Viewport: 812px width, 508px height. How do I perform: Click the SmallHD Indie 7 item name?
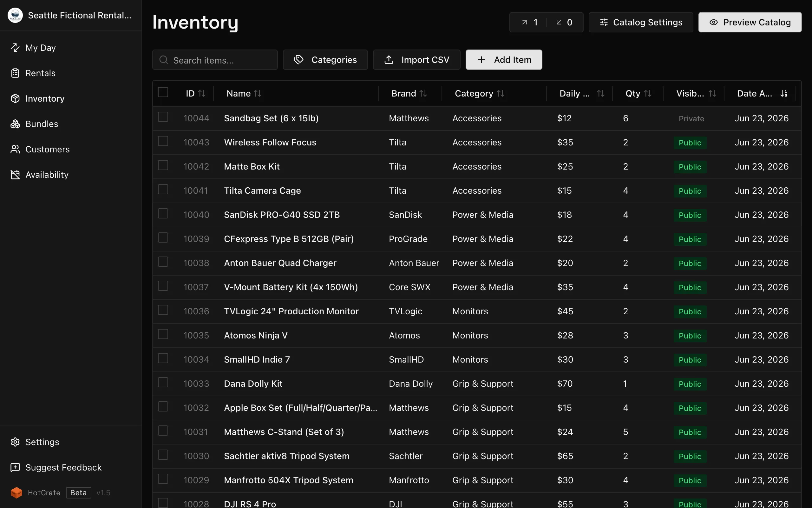pyautogui.click(x=257, y=359)
